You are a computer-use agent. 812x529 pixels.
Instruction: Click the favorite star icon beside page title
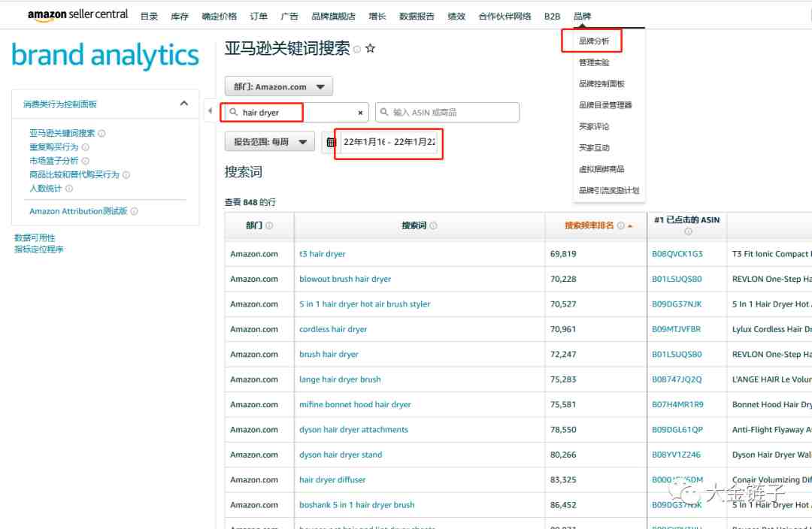tap(370, 49)
